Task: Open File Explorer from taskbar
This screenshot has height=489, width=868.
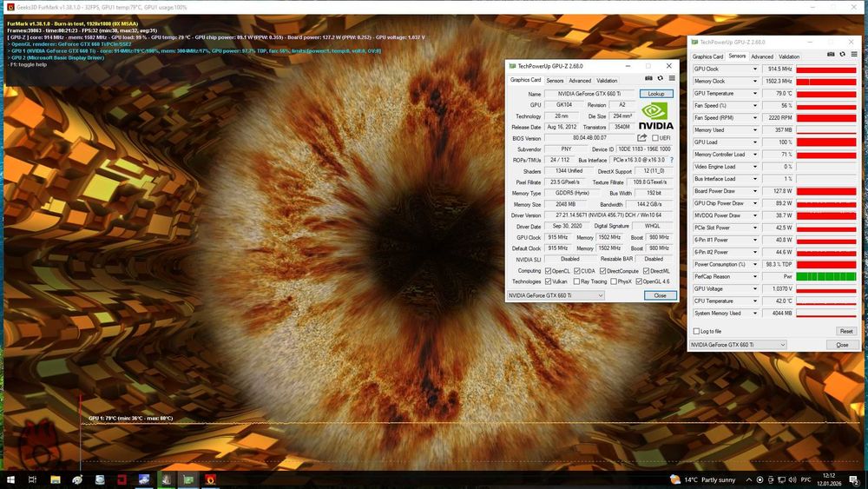Action: (56, 479)
